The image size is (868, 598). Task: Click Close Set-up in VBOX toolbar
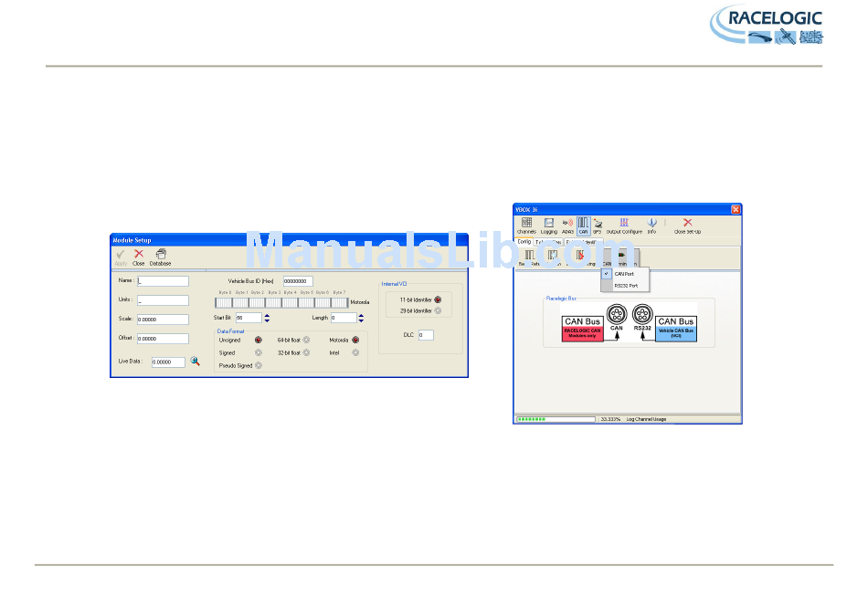687,225
